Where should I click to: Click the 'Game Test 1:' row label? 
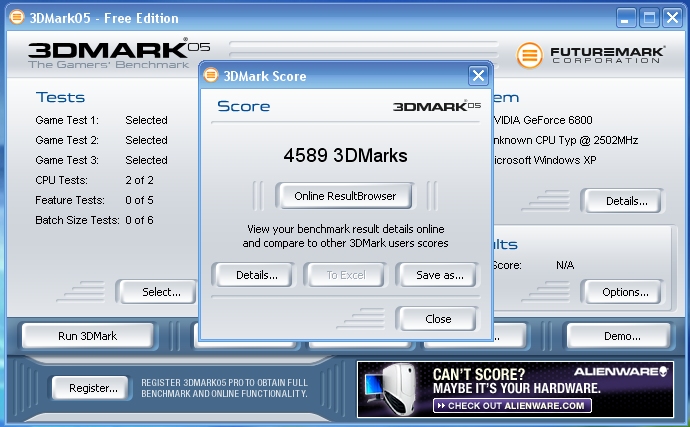point(67,120)
